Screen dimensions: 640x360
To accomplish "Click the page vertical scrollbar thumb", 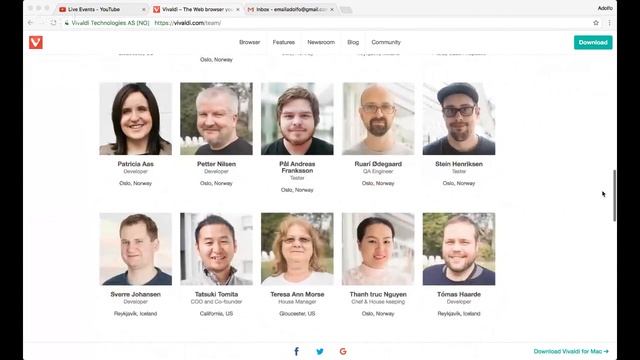I will pos(614,196).
